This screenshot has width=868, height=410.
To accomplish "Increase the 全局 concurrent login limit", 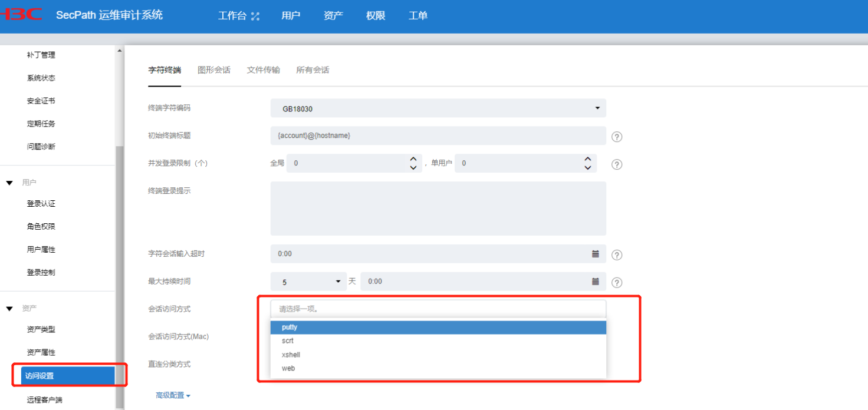I will (x=413, y=159).
